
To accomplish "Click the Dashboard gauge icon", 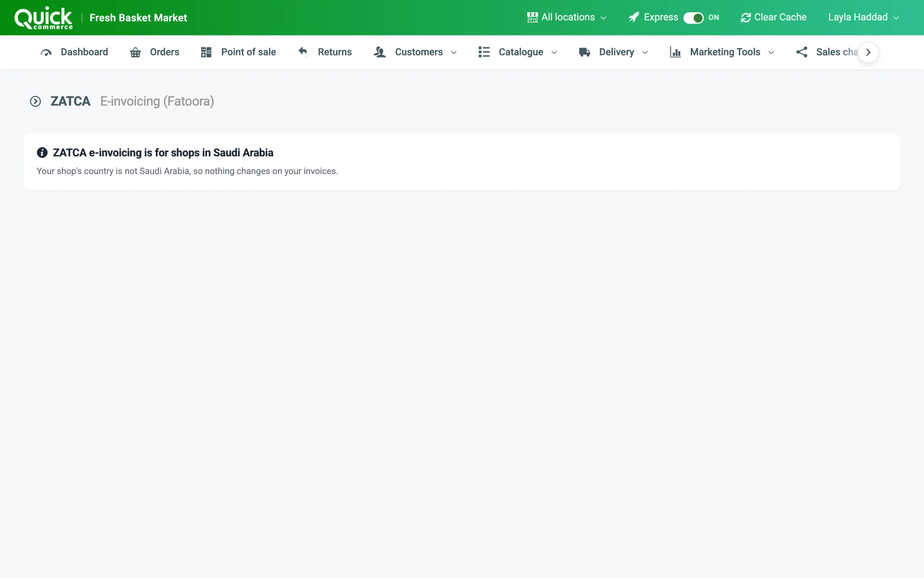I will tap(46, 53).
